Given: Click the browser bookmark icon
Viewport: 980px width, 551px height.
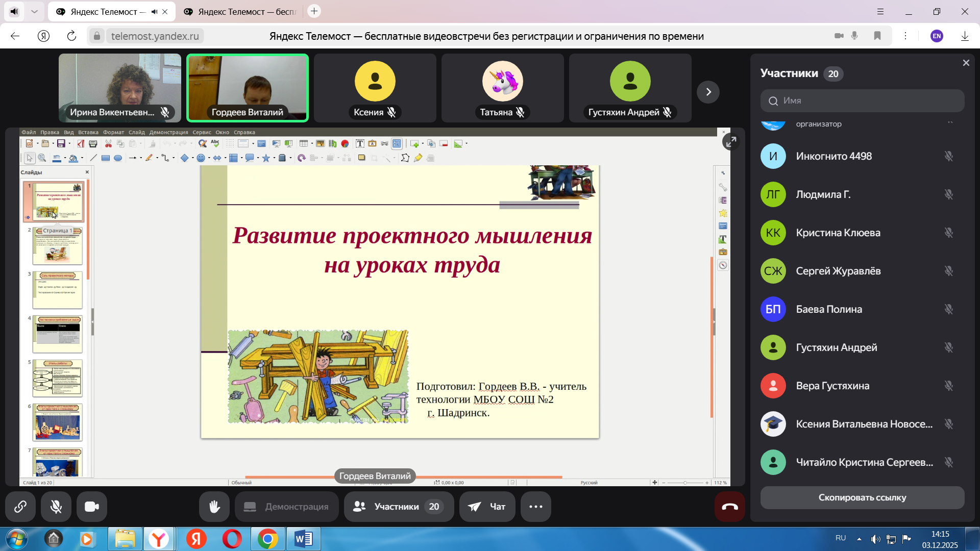Looking at the screenshot, I should coord(877,36).
